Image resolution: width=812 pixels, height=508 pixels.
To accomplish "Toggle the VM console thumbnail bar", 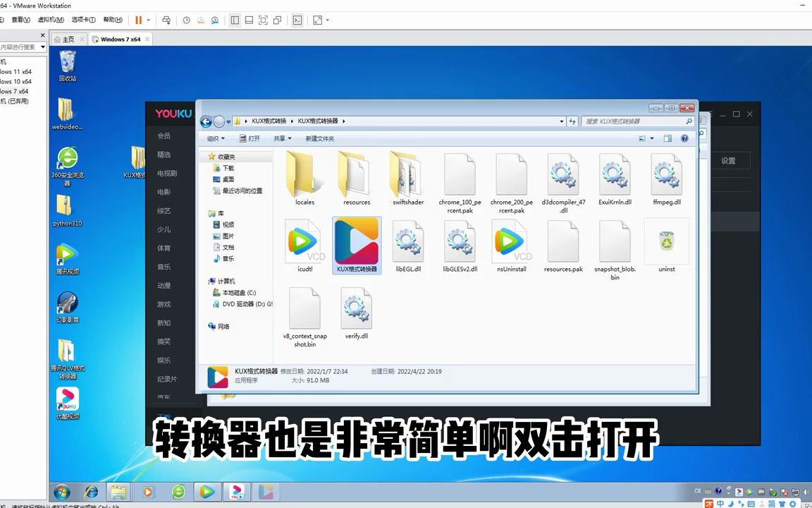I will click(249, 20).
